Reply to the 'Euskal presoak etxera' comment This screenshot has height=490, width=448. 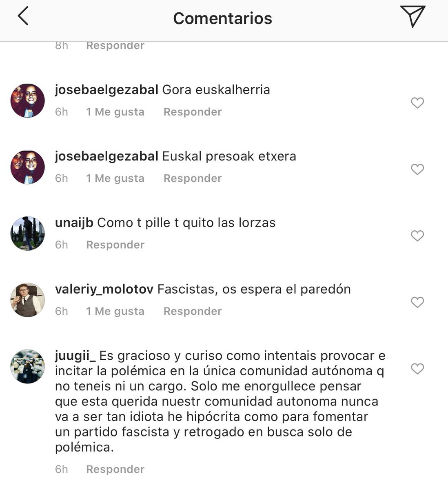coord(193,178)
